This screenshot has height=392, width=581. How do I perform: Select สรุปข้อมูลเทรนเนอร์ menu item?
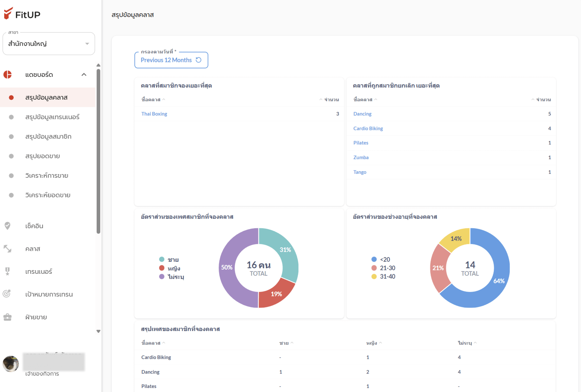tap(53, 117)
